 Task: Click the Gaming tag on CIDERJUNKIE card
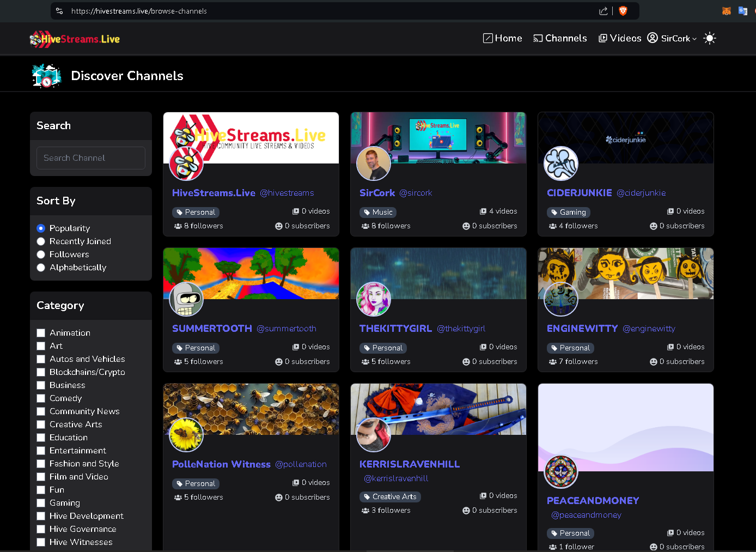coord(568,213)
